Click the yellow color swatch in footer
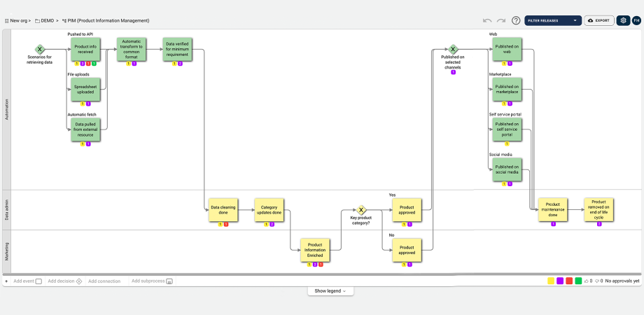 [551, 281]
